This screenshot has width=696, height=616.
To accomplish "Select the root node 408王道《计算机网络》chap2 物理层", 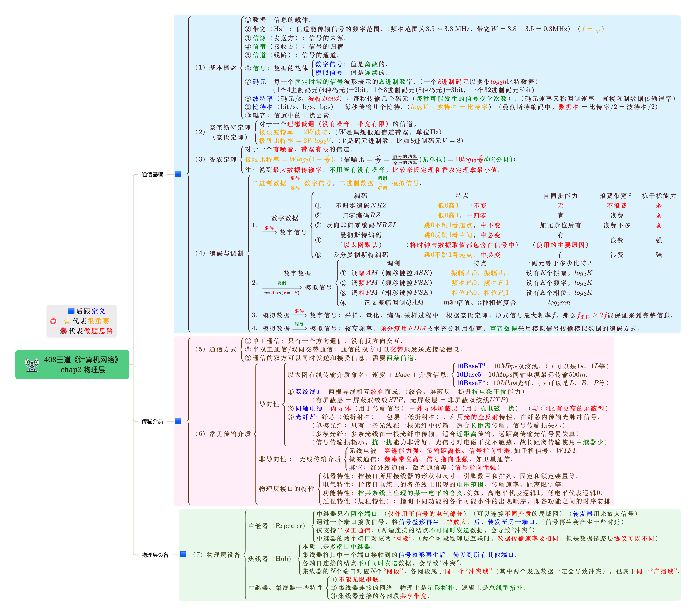I will [x=72, y=365].
